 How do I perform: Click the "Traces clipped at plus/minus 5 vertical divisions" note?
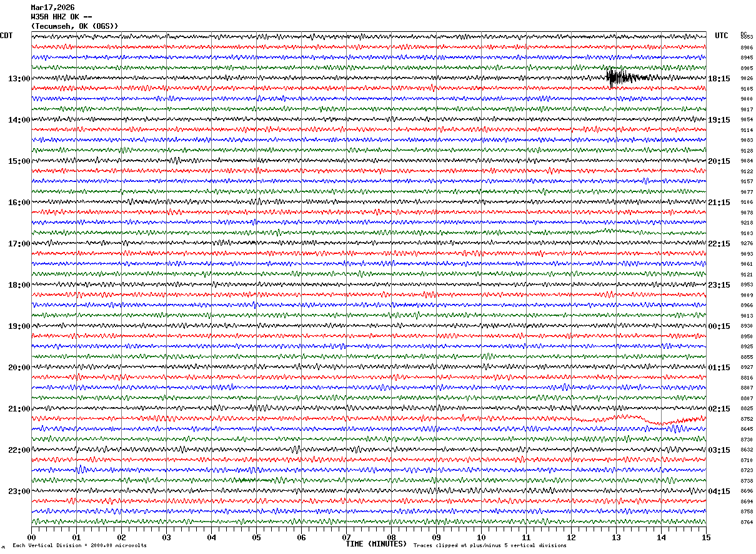pos(490,545)
